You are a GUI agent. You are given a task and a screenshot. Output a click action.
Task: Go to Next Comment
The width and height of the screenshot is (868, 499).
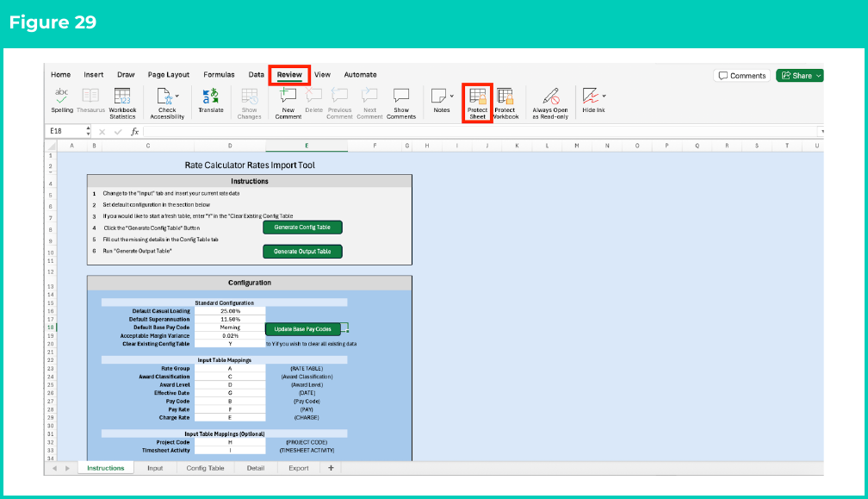[369, 103]
